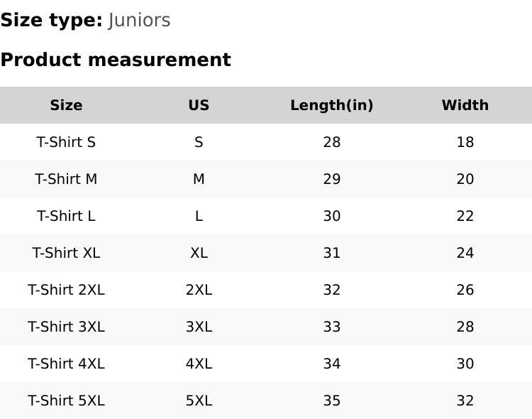
Task: Click width value 24 for T-Shirt XL
Action: coord(465,253)
